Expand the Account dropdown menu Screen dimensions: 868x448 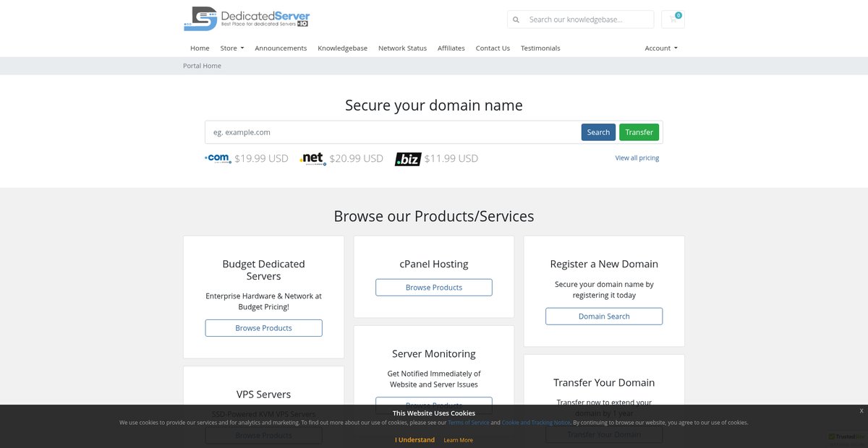(661, 48)
